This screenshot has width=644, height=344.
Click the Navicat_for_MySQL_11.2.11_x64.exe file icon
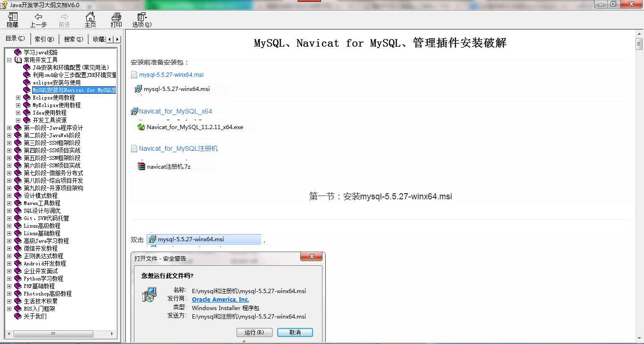(x=140, y=127)
